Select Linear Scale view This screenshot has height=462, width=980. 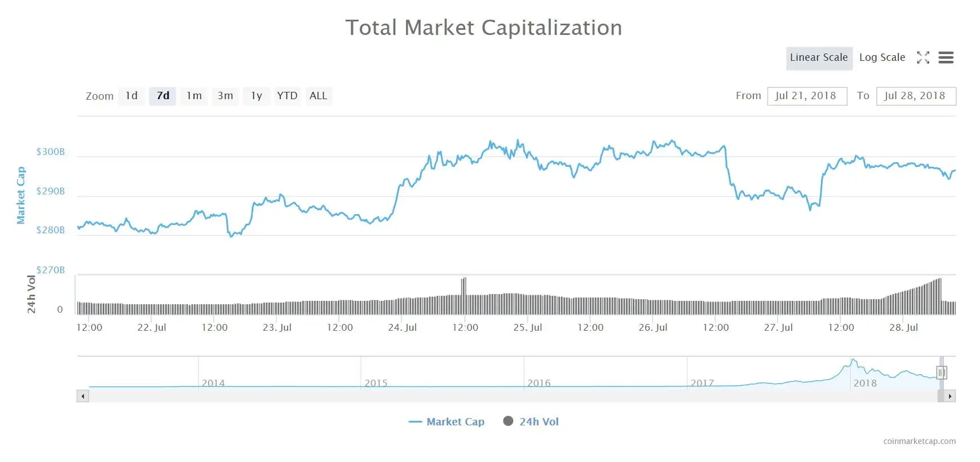pyautogui.click(x=819, y=57)
